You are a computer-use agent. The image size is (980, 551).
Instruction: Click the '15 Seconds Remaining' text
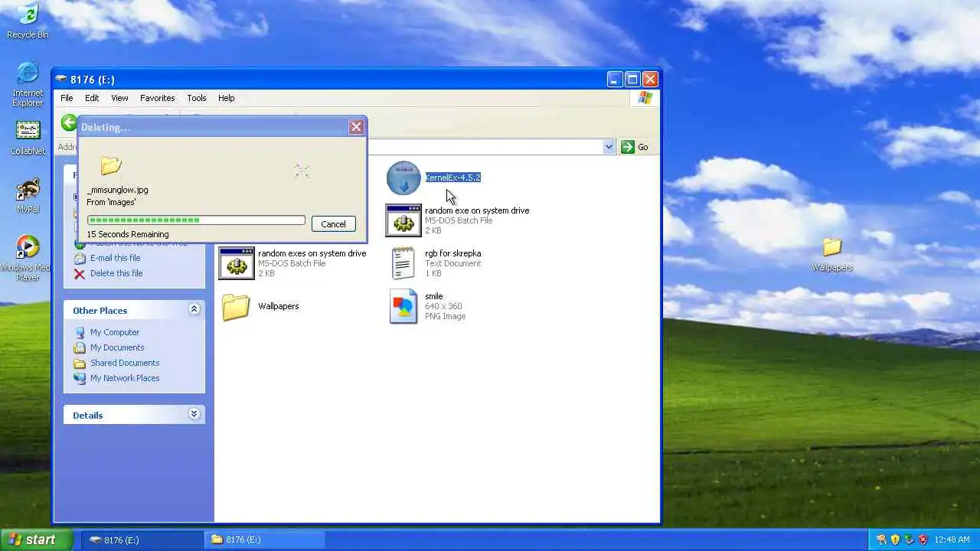pyautogui.click(x=128, y=234)
